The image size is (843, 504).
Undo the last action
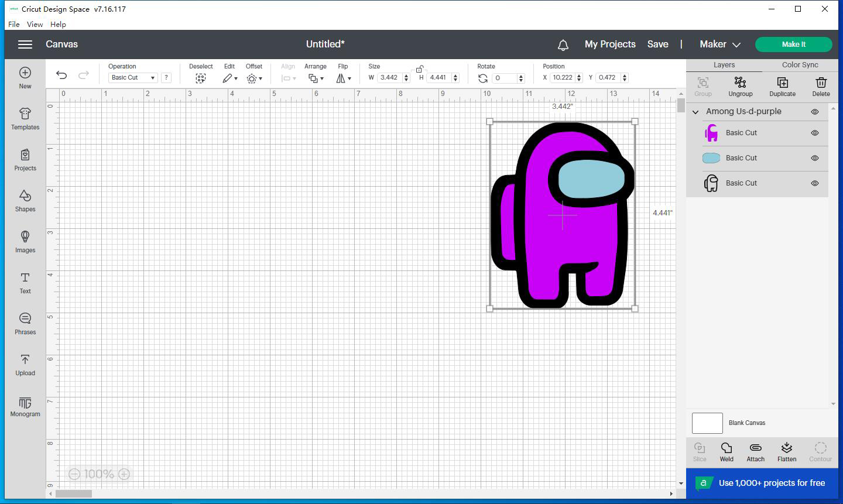point(61,74)
